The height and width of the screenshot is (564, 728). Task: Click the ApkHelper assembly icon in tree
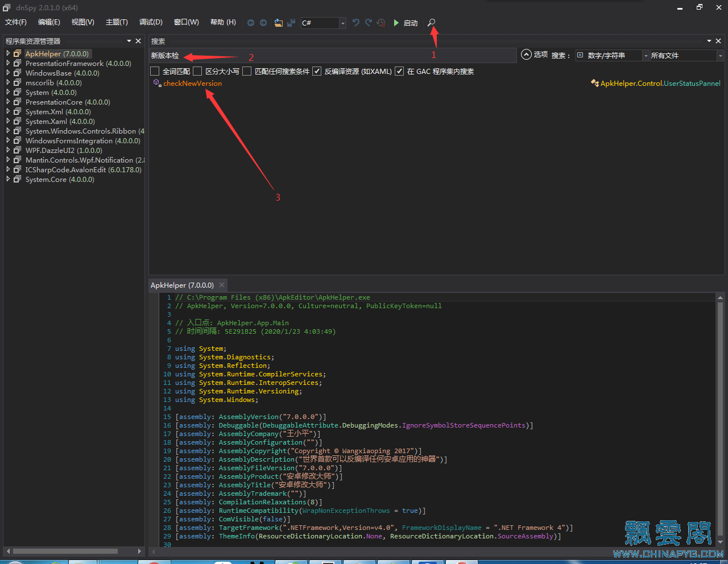[18, 53]
